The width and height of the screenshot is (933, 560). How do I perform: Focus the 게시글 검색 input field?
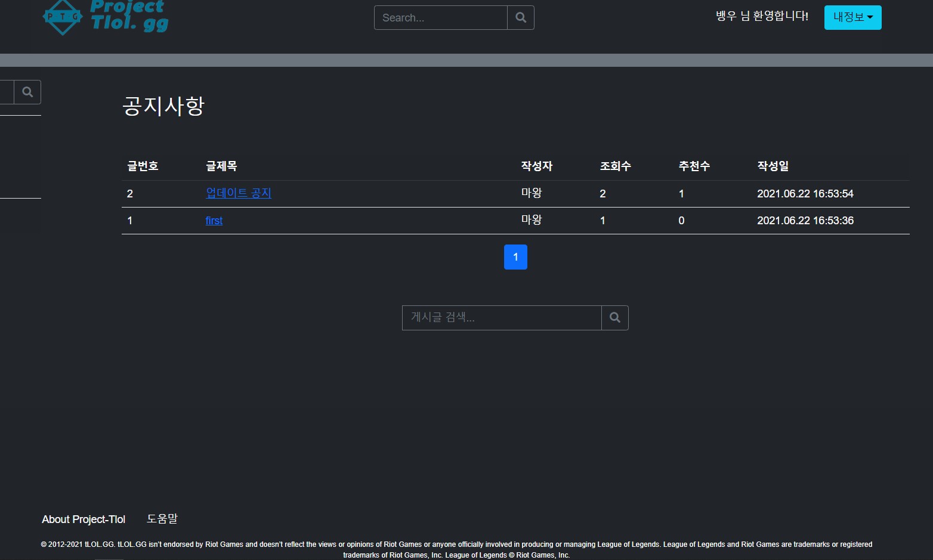[502, 318]
